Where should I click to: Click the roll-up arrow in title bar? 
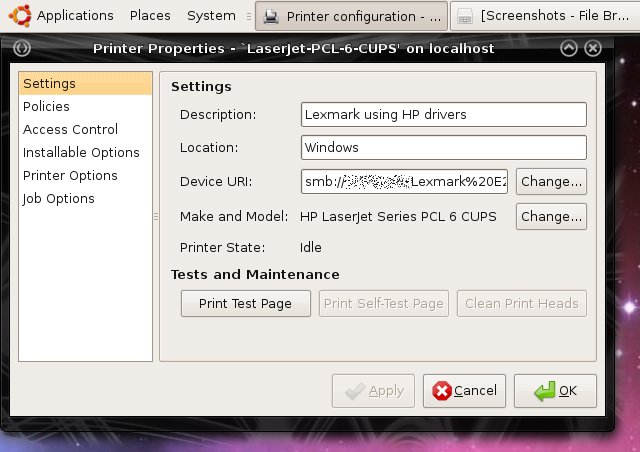click(x=569, y=48)
